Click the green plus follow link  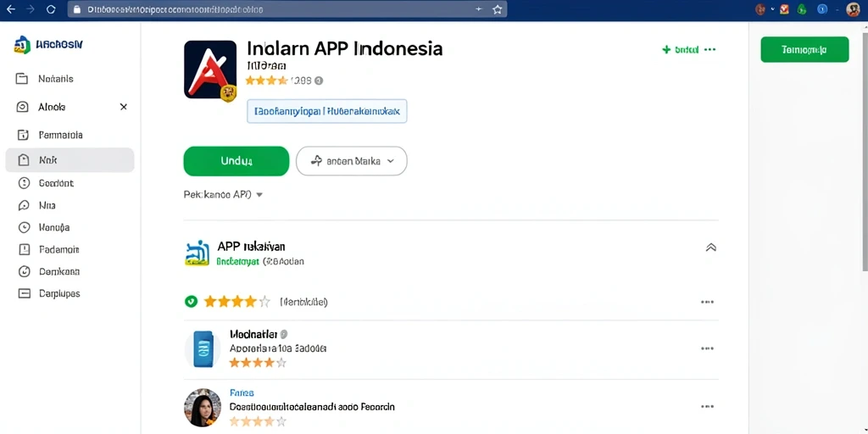tap(681, 50)
